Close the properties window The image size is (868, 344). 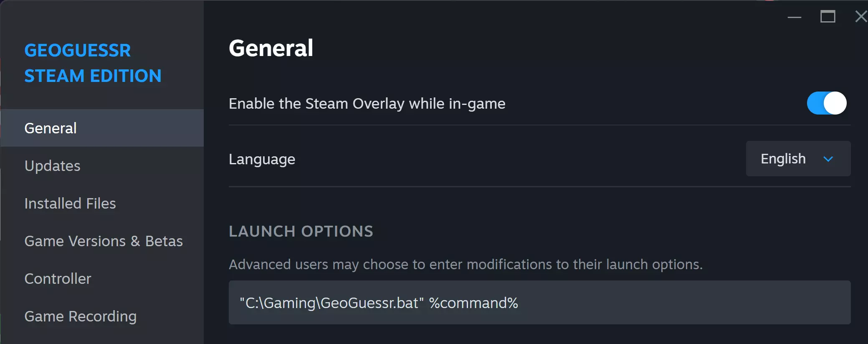860,17
